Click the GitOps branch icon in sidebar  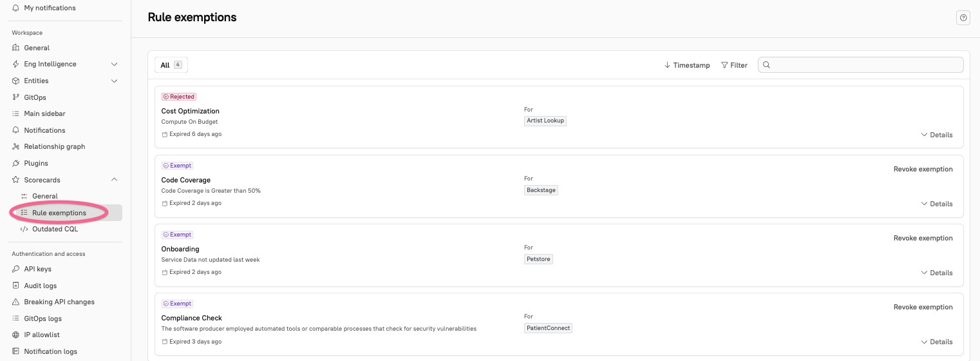[17, 97]
